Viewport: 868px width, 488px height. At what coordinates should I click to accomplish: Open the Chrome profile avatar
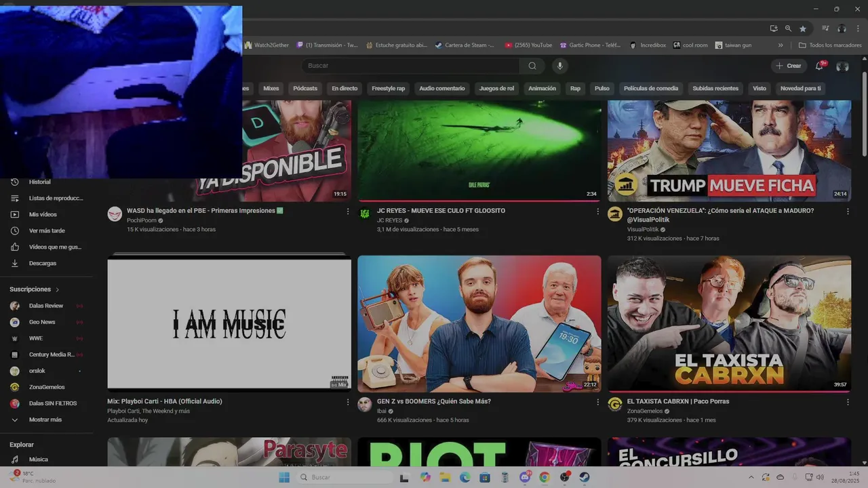[x=842, y=28]
